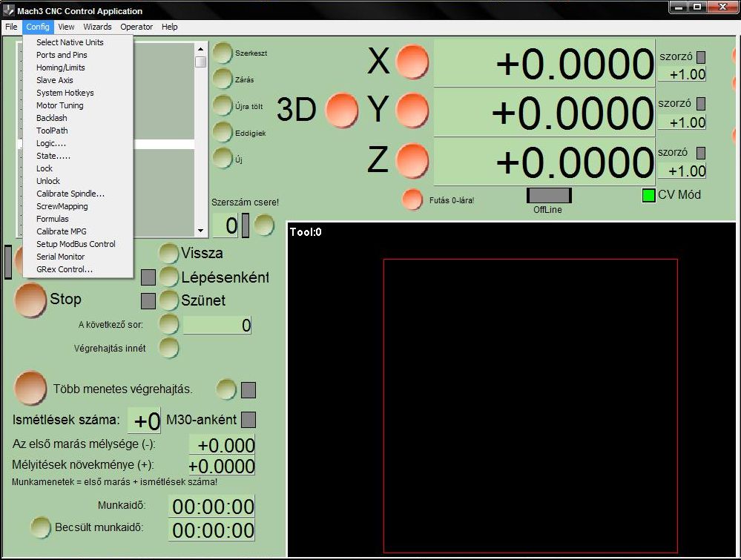Click small round button right of Több menetes
This screenshot has height=560, width=741.
(226, 389)
